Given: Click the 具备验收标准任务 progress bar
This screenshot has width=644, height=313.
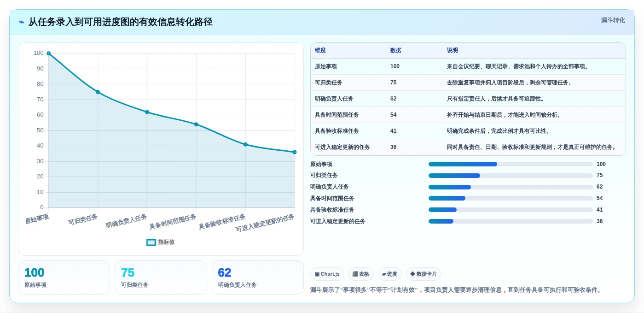Looking at the screenshot, I should click(x=511, y=210).
